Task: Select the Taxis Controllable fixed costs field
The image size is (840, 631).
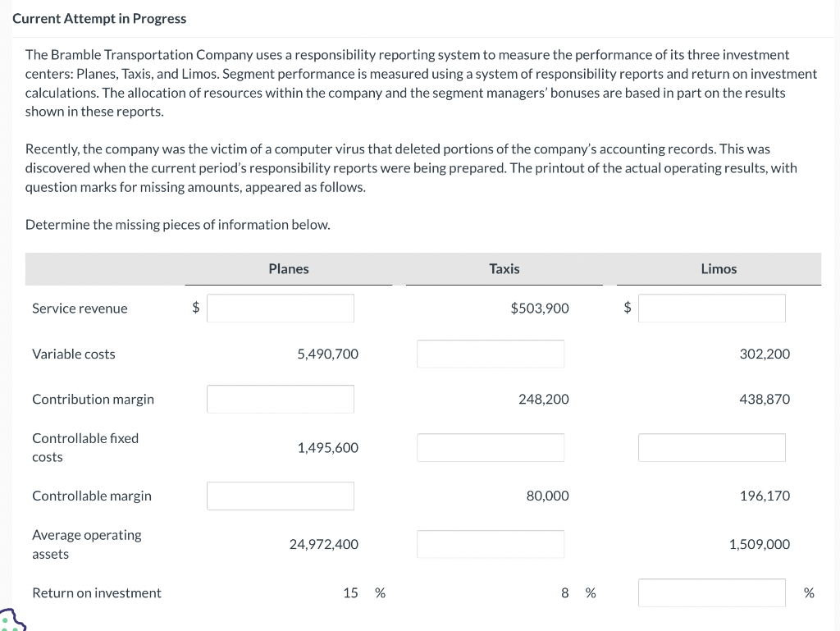Action: (490, 447)
